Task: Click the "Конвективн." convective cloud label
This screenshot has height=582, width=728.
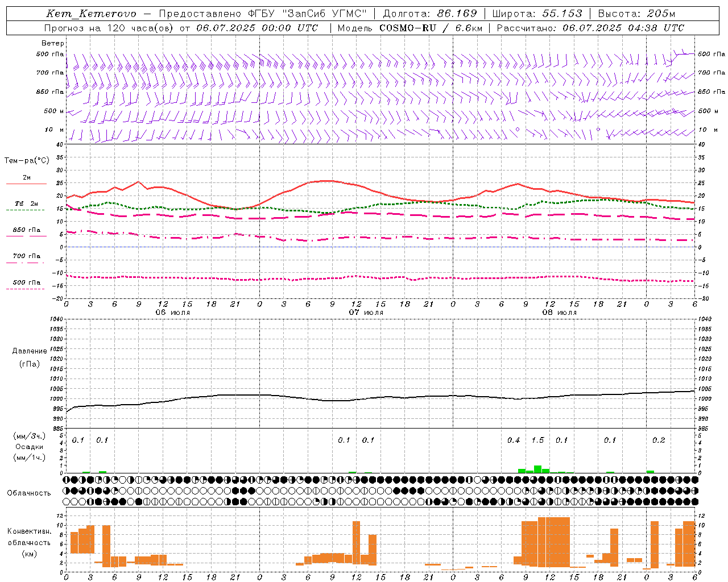Action: point(30,531)
